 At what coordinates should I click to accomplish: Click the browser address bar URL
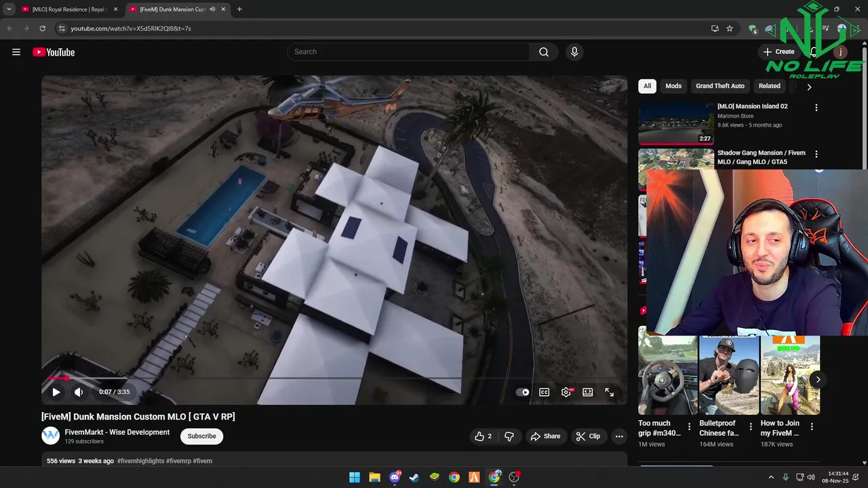pyautogui.click(x=131, y=28)
